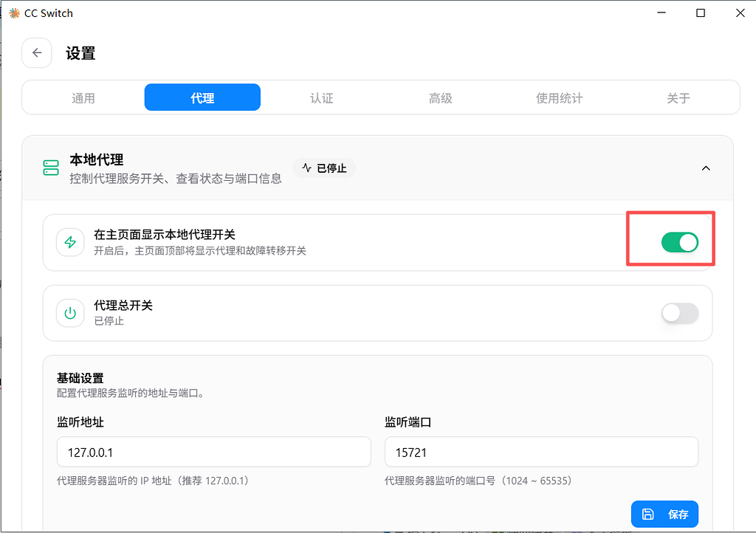The image size is (756, 533).
Task: Click the 监听地址 label
Action: [80, 422]
